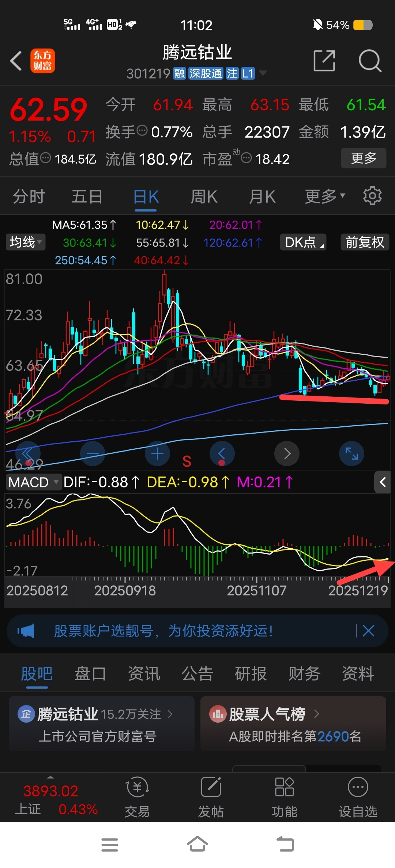
Task: Tap current price 62.59
Action: [48, 110]
